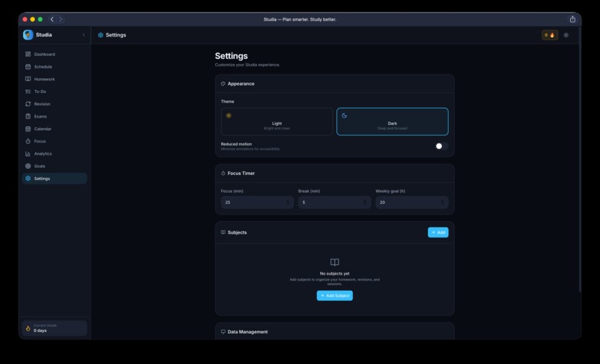Click the Calendar icon in sidebar
The image size is (600, 364).
[x=28, y=129]
